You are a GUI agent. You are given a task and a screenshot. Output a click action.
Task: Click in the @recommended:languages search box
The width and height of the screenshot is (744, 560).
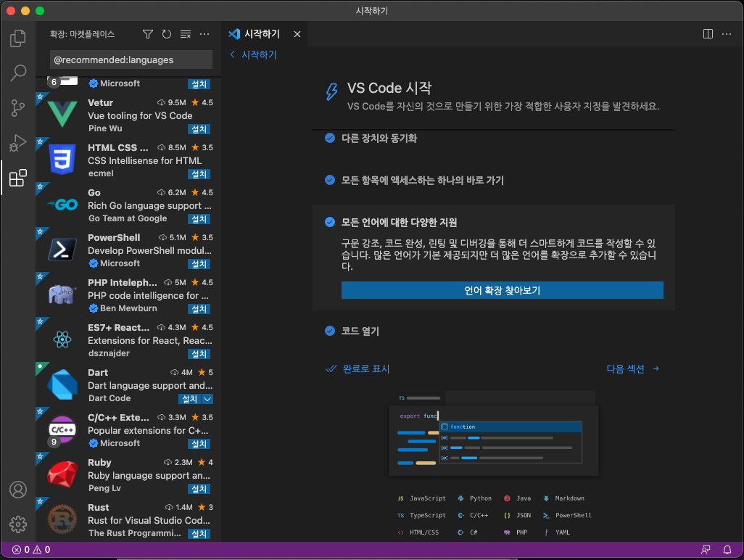point(131,59)
